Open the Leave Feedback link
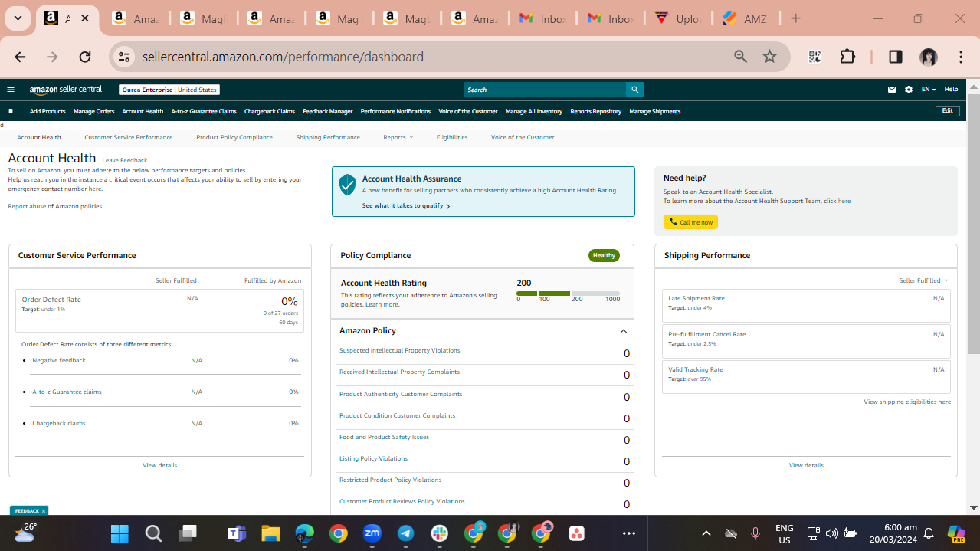 point(124,161)
